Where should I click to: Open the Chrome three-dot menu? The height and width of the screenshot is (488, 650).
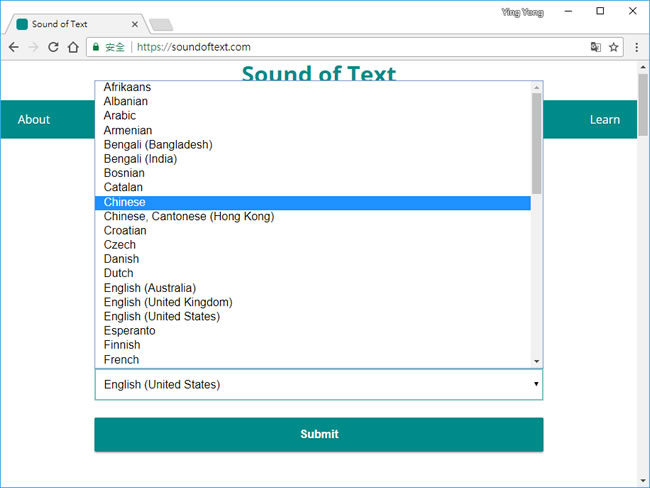636,47
